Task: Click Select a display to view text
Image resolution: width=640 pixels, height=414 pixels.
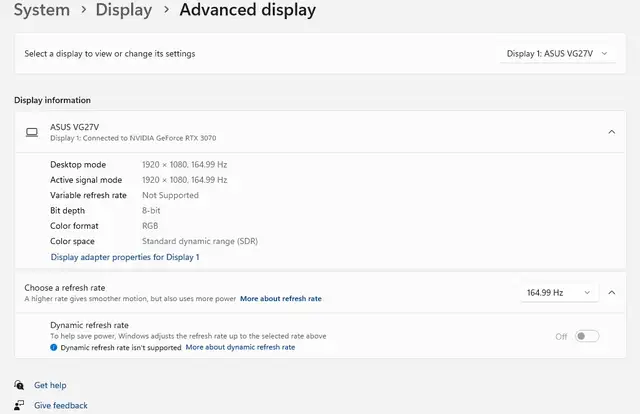Action: point(110,53)
